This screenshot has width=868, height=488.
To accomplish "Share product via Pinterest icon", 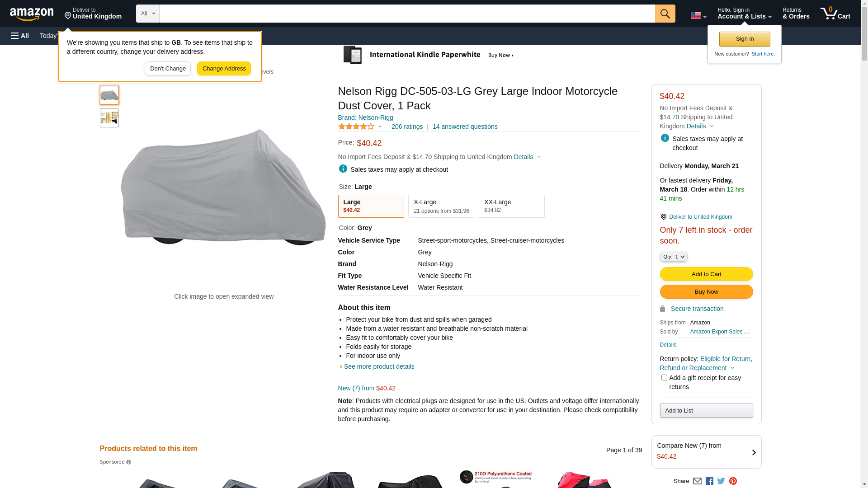I will [x=733, y=481].
